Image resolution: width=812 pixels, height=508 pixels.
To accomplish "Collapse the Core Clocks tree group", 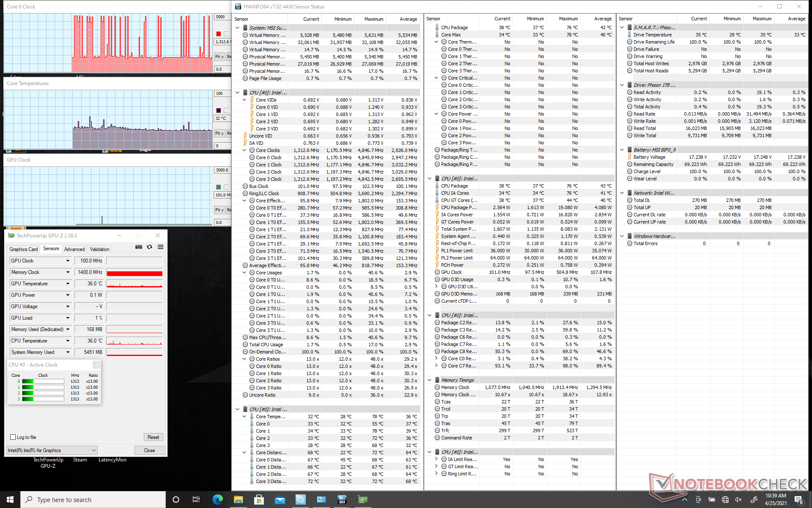I will click(x=244, y=150).
